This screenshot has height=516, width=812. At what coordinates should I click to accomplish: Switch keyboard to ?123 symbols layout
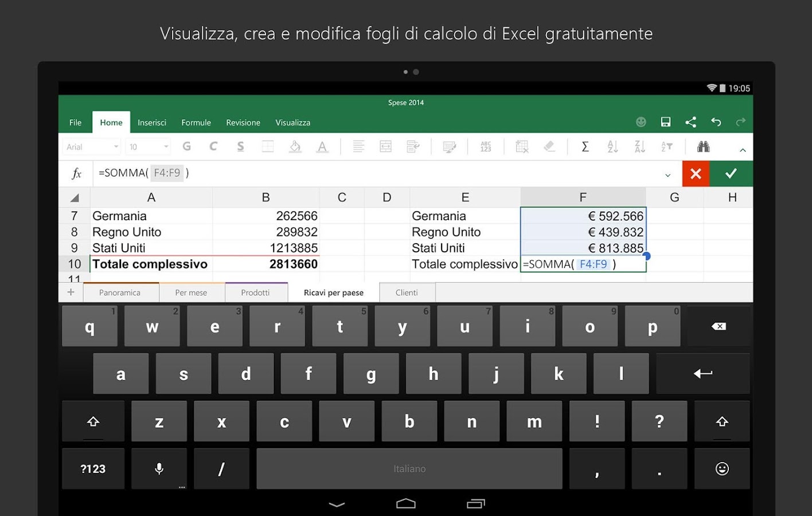[93, 469]
